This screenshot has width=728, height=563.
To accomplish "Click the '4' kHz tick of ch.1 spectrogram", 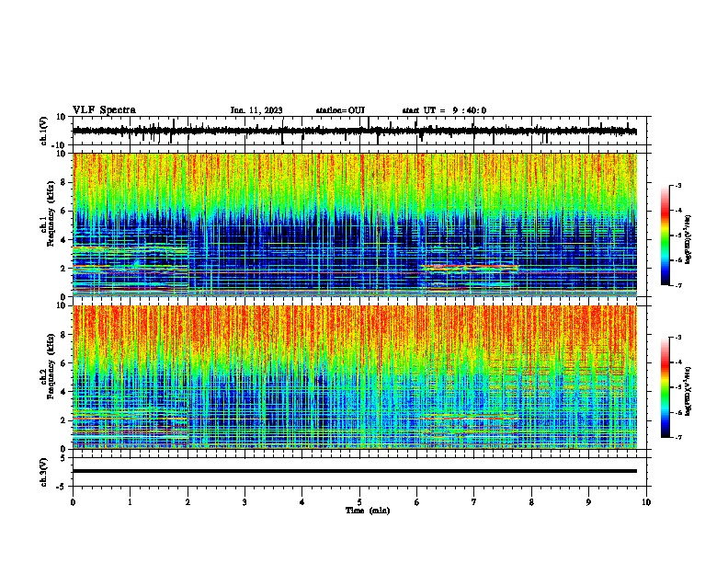I will click(64, 240).
